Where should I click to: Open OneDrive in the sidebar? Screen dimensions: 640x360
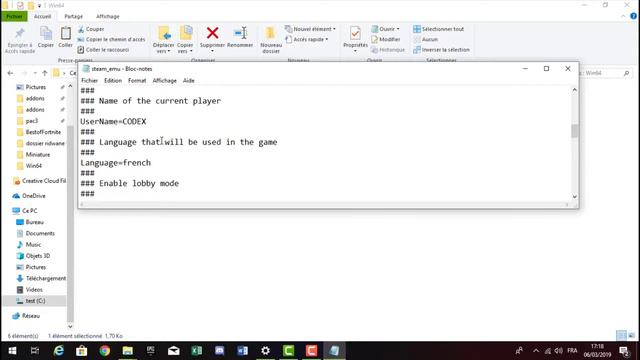coord(29,196)
